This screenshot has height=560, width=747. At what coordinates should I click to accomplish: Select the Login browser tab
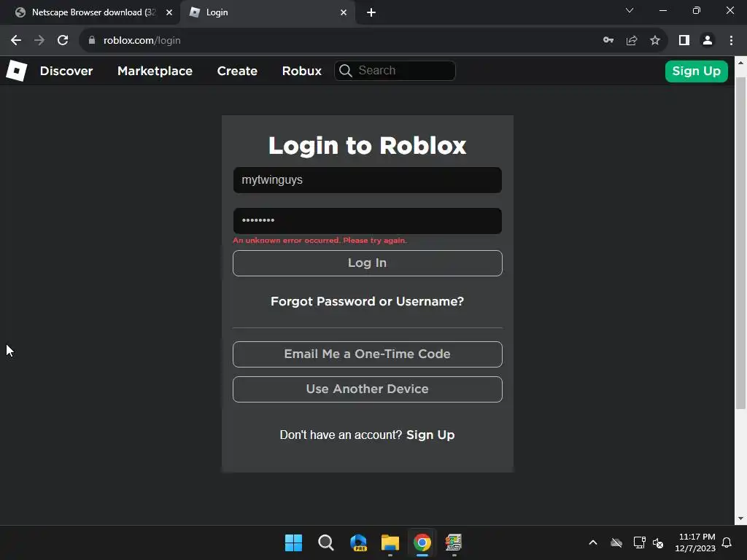(268, 12)
